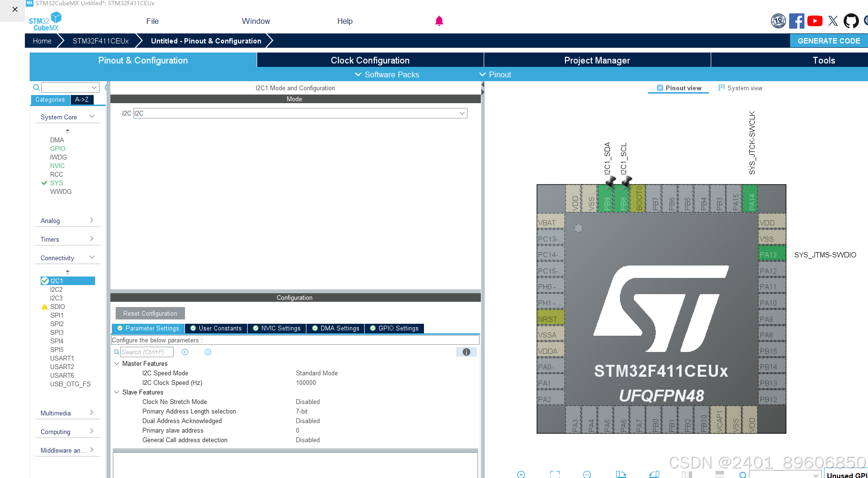Switch to System view
The width and height of the screenshot is (868, 478).
tap(740, 88)
